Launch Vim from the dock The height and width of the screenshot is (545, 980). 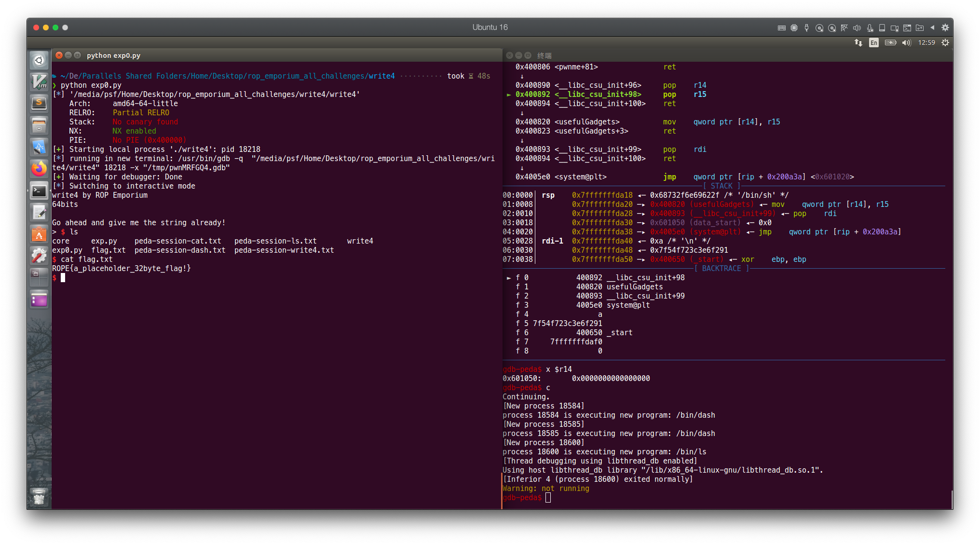click(39, 81)
